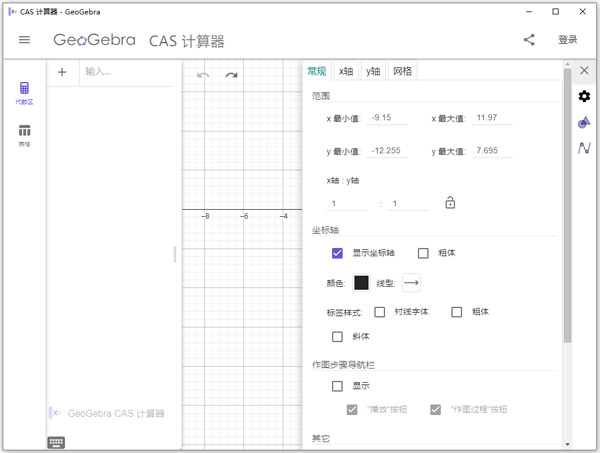Toggle the "作图过程"按钮 checkbox
600x453 pixels.
click(x=435, y=409)
